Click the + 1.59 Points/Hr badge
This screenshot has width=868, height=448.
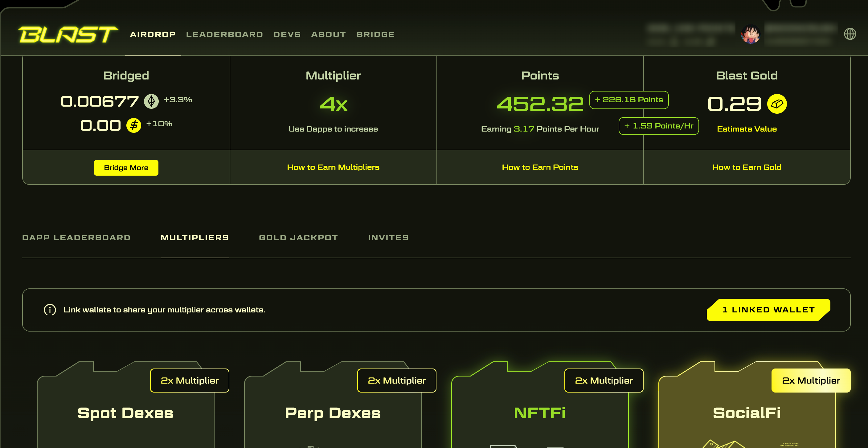click(x=658, y=126)
